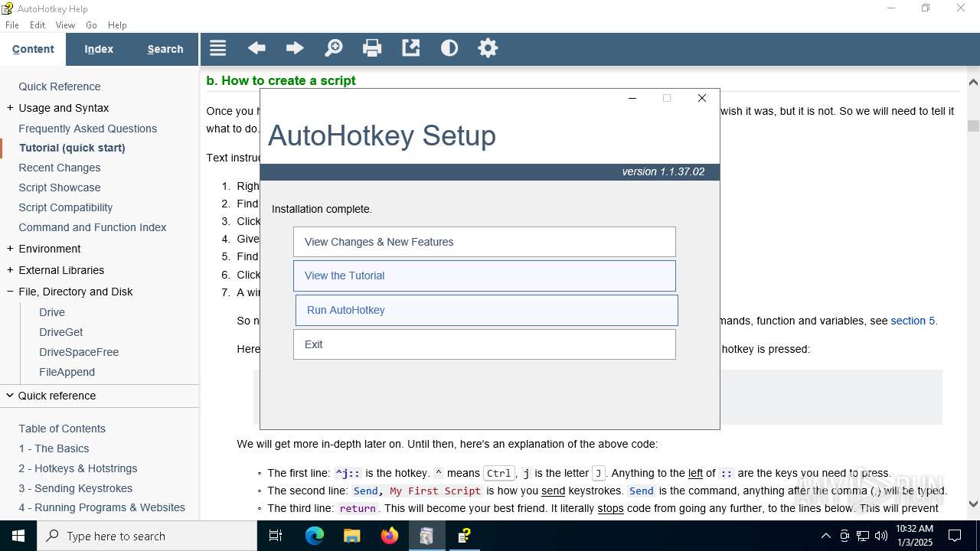Expand the Environment tree node
The width and height of the screenshot is (980, 551).
tap(10, 249)
